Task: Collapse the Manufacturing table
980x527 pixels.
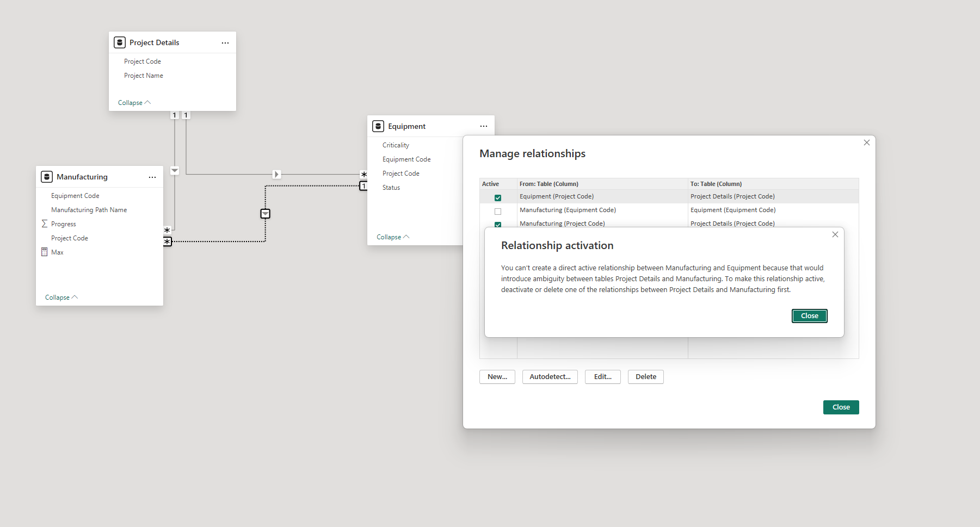Action: coord(61,297)
